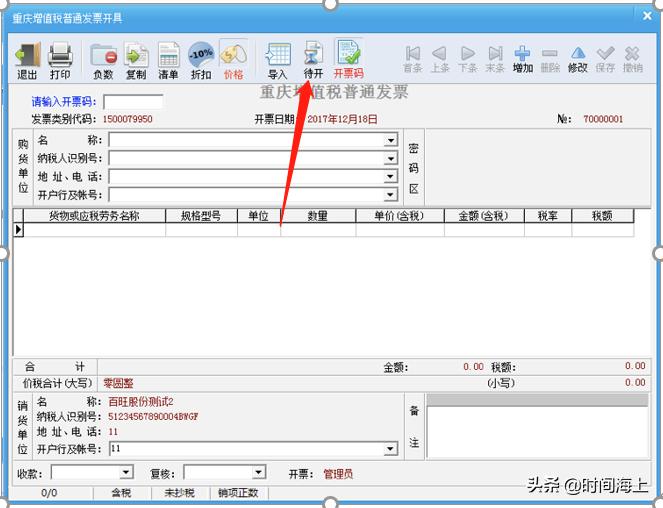Click the buyer 纳税人识别号 text field
The image size is (663, 508).
(x=247, y=158)
